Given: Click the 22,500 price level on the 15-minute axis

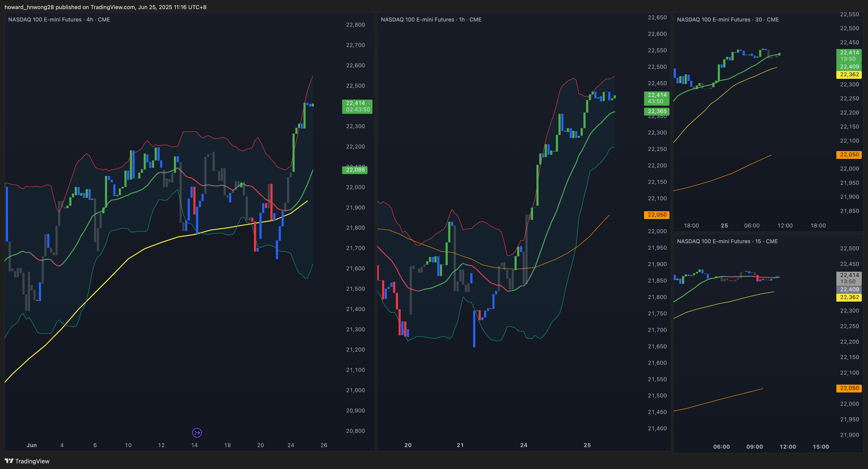Looking at the screenshot, I should [849, 248].
